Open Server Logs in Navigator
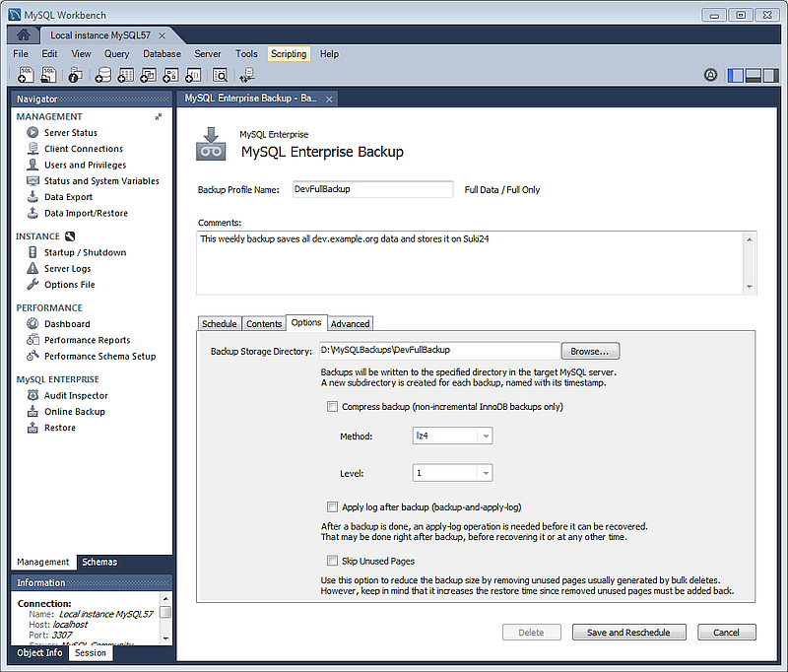 [67, 268]
